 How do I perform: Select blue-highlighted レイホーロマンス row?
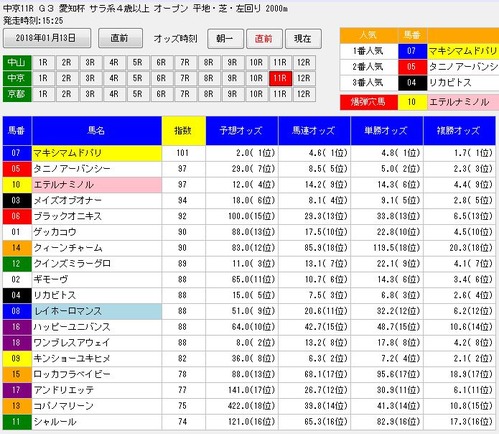249,311
